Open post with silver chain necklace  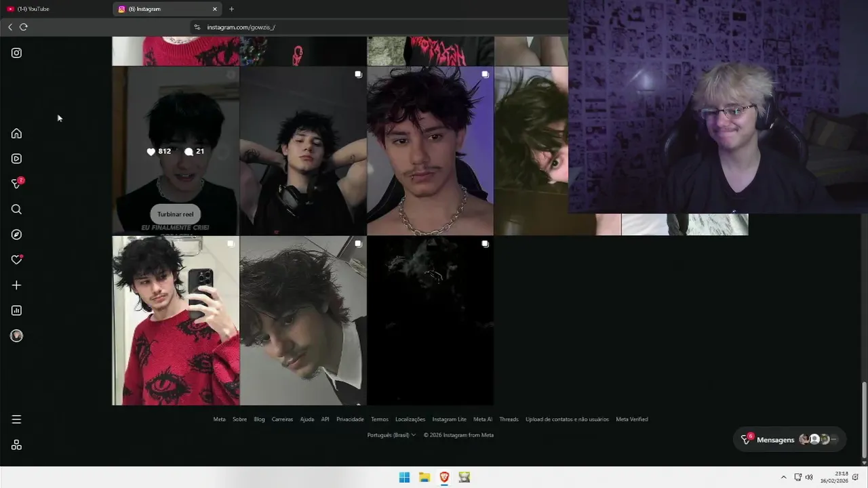click(431, 150)
